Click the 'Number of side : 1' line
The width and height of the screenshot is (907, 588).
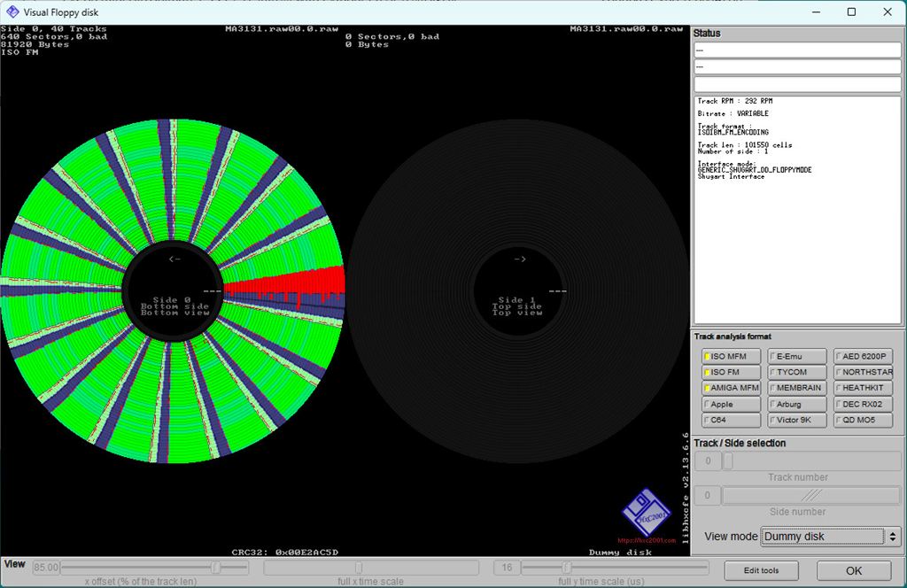click(733, 151)
